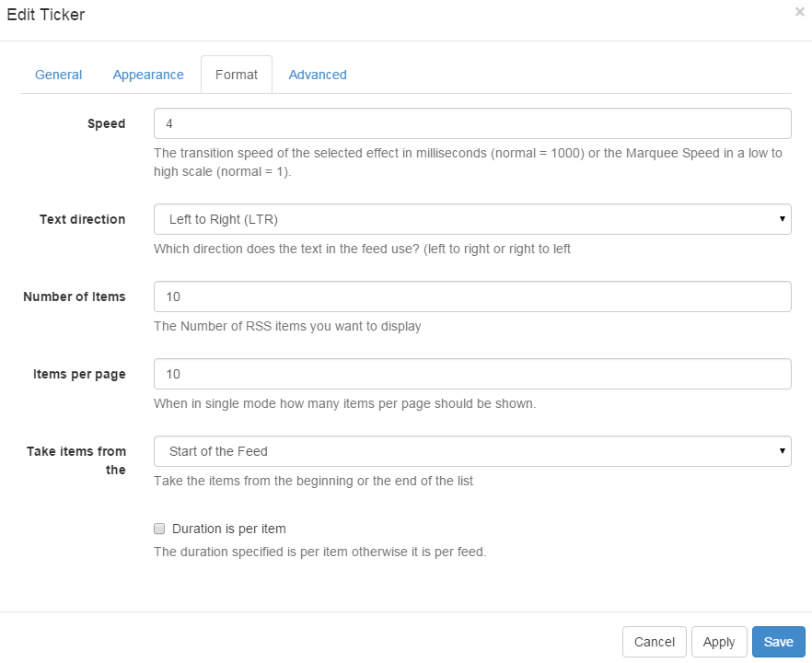
Task: Go to the Advanced tab
Action: pyautogui.click(x=318, y=75)
